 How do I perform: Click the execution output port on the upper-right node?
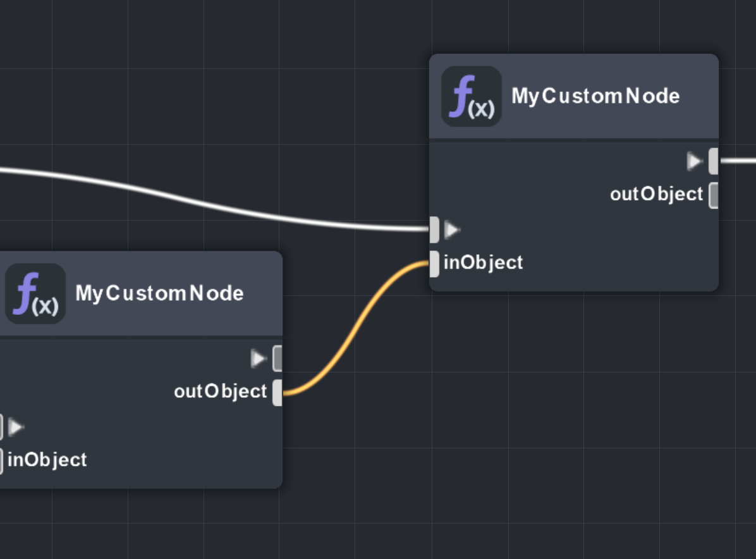[714, 161]
